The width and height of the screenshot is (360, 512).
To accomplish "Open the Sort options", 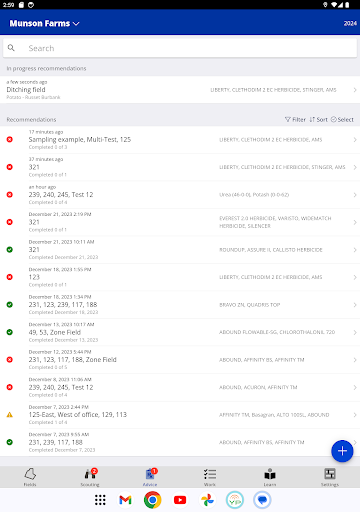I will pyautogui.click(x=318, y=119).
